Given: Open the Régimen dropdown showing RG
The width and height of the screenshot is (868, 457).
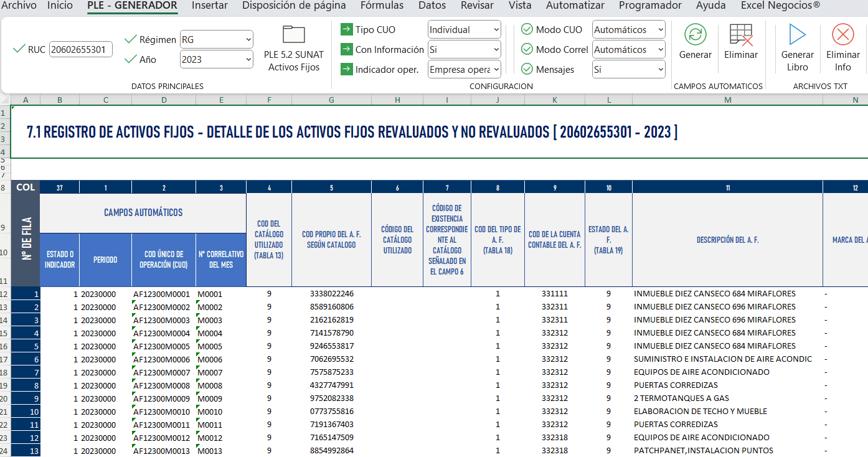Looking at the screenshot, I should [216, 40].
